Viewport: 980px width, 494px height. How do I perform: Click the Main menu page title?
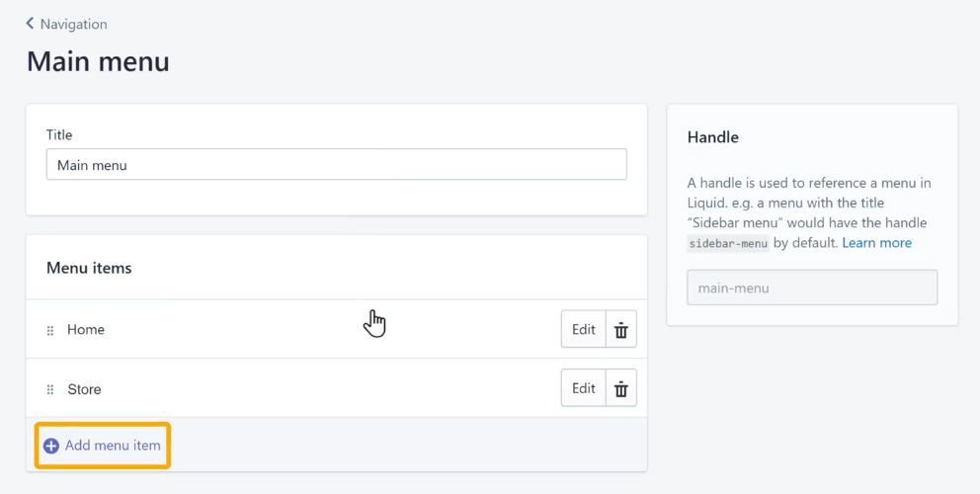pyautogui.click(x=98, y=62)
